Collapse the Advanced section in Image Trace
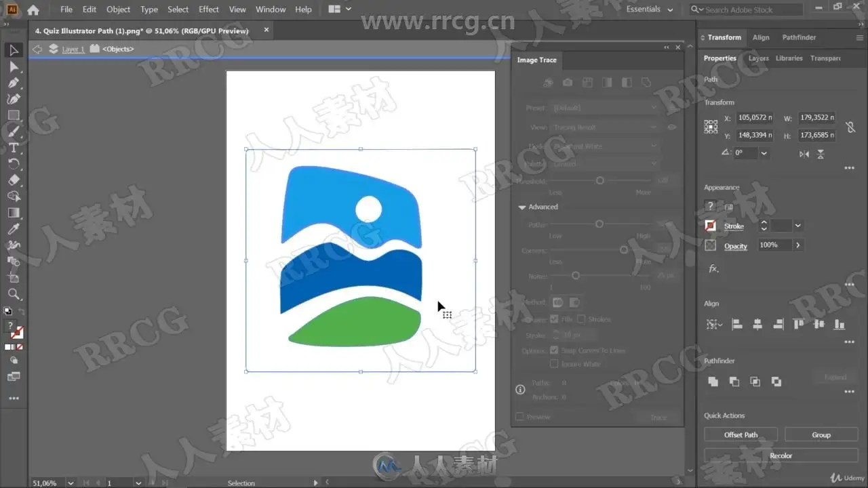The image size is (868, 488). coord(522,207)
